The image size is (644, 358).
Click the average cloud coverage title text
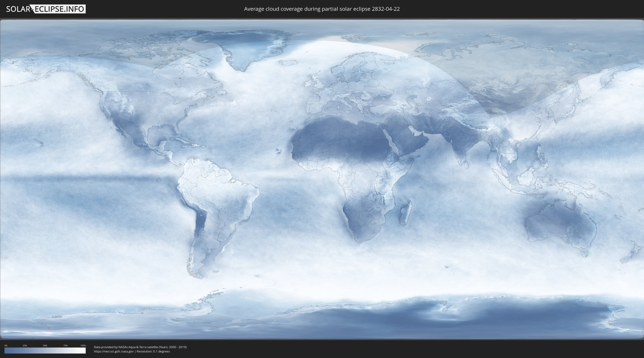(322, 9)
